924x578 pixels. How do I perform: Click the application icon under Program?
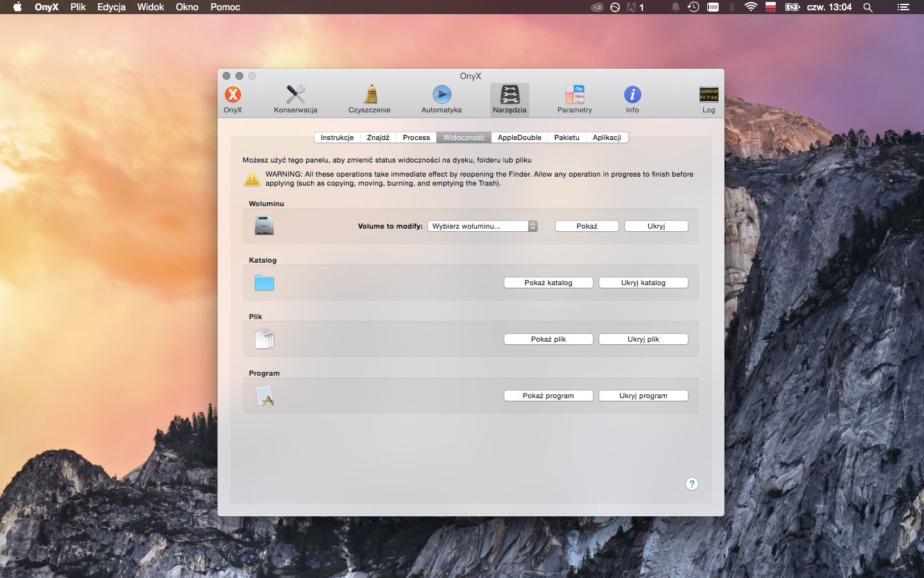tap(264, 396)
